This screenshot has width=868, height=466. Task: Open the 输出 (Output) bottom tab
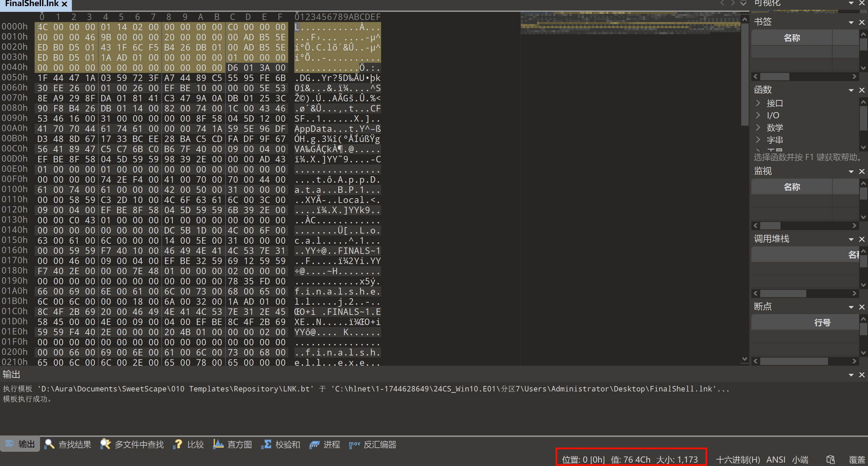point(20,444)
